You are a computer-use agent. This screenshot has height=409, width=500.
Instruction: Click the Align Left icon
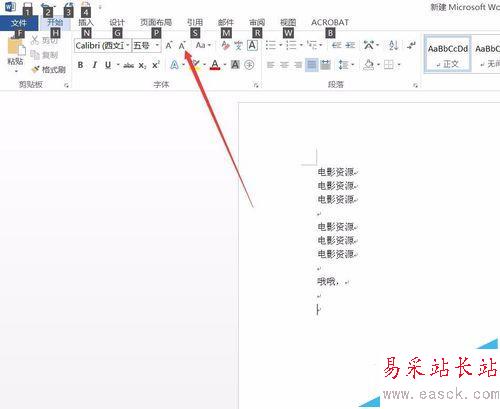pyautogui.click(x=271, y=65)
